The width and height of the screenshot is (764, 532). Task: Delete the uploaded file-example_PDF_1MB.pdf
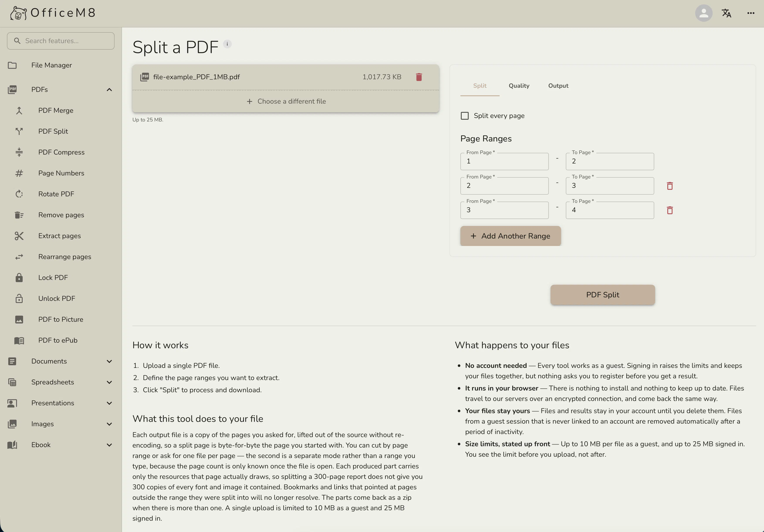(419, 77)
